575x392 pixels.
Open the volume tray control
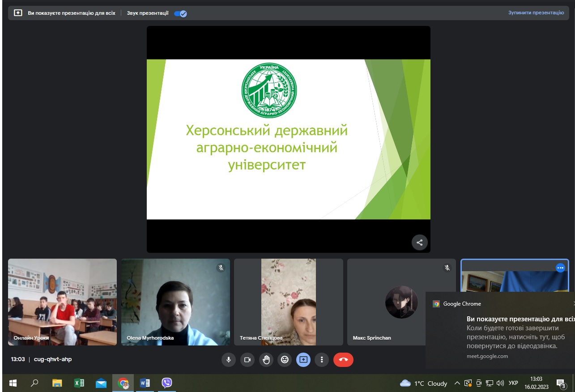[500, 383]
